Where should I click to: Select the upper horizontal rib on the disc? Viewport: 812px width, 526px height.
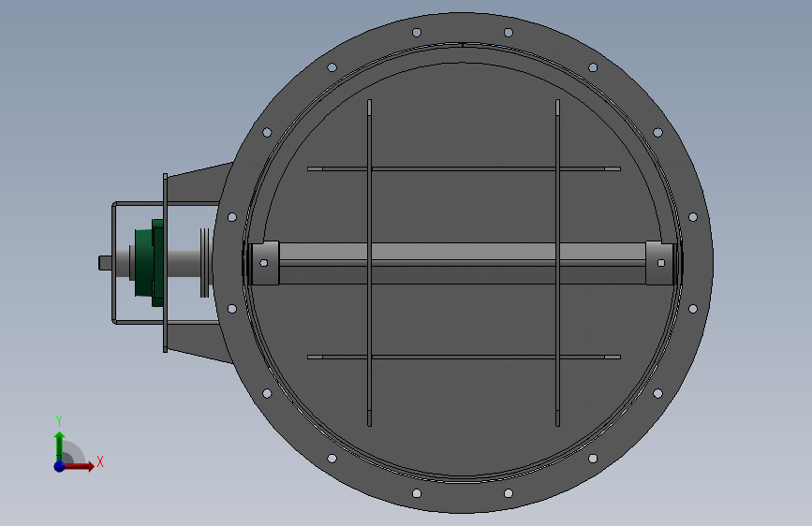tap(464, 168)
